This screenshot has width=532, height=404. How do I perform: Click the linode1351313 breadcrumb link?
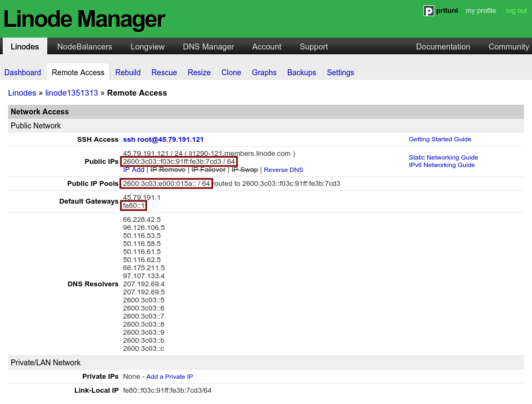tap(71, 93)
